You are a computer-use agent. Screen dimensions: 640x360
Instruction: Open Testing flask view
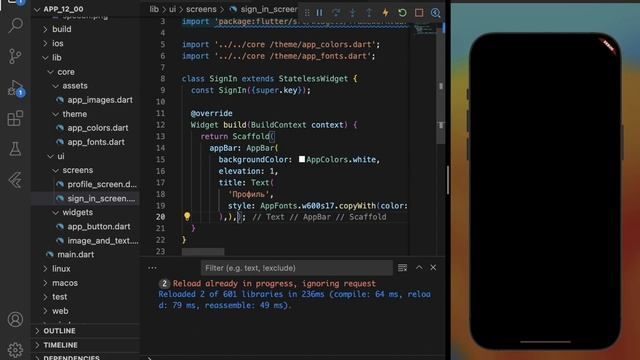click(x=16, y=149)
